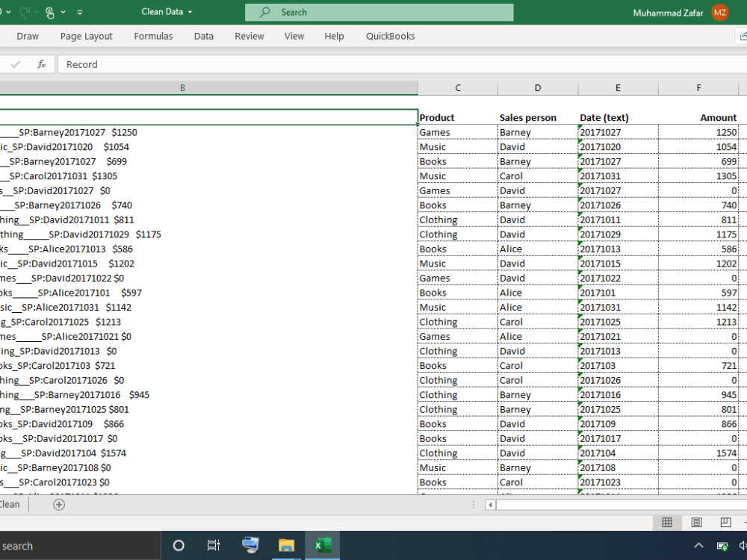Click the Normal view icon in status bar

click(667, 523)
